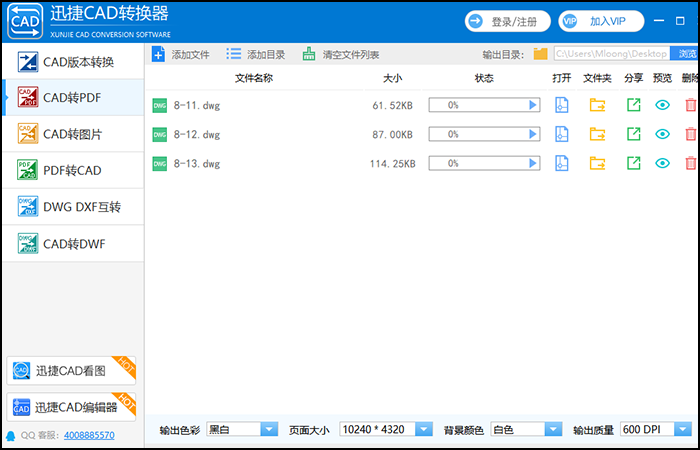Click the output directory path field
The height and width of the screenshot is (450, 700).
tap(612, 54)
